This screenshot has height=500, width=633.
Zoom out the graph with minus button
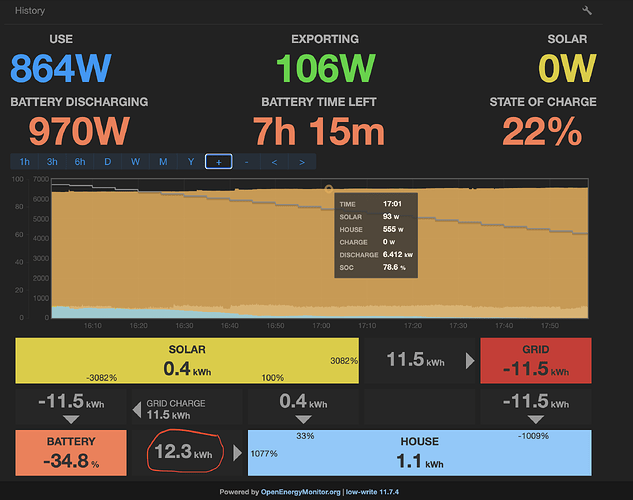(x=246, y=161)
